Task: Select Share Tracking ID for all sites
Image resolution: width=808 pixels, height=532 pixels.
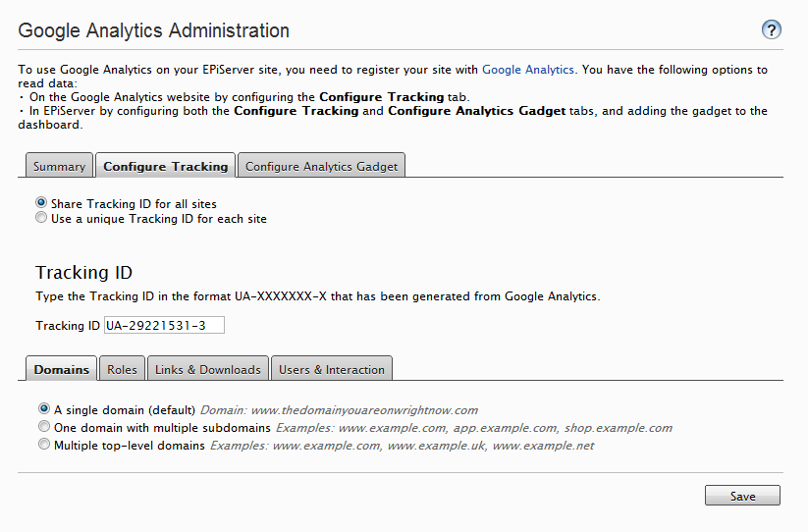Action: click(x=41, y=203)
